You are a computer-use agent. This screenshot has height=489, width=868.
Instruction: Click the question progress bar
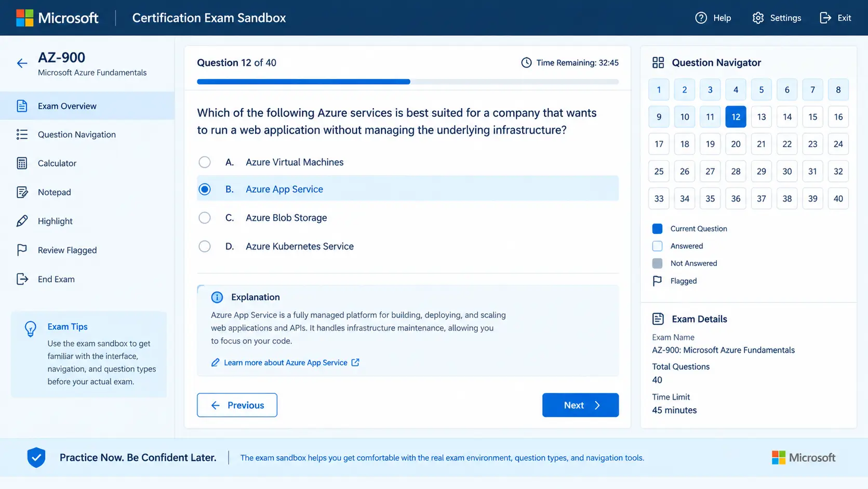click(408, 82)
